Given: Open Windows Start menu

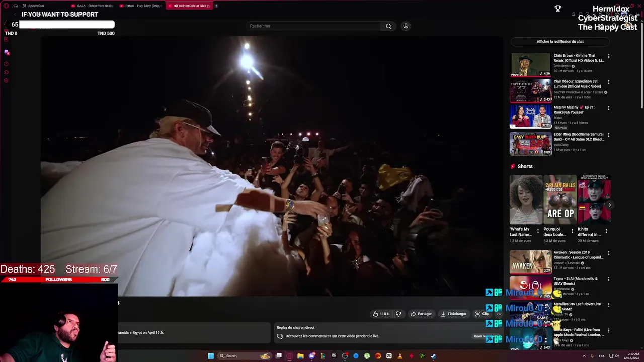Looking at the screenshot, I should click(x=211, y=356).
